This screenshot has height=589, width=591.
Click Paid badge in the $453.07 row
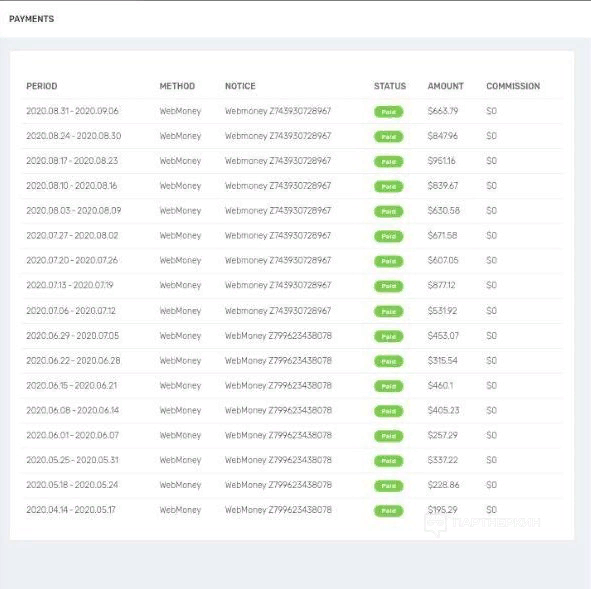tap(389, 337)
